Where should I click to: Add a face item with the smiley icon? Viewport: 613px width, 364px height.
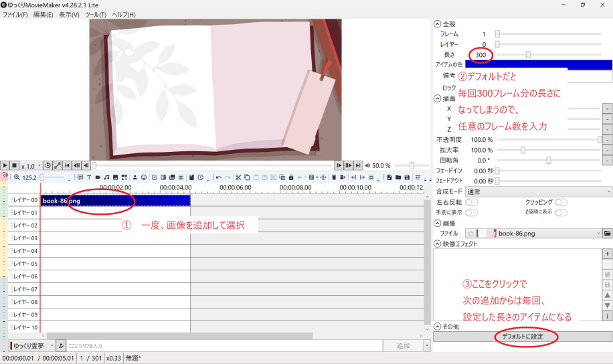pyautogui.click(x=144, y=177)
